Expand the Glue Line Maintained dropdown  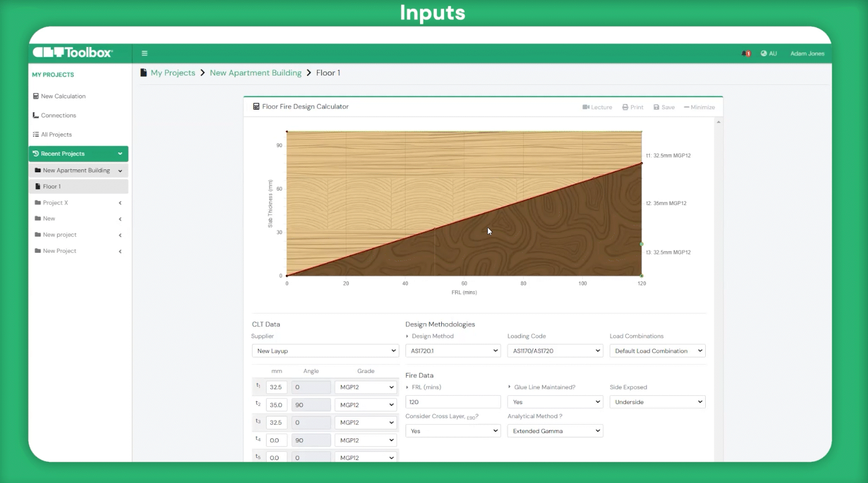coord(555,402)
